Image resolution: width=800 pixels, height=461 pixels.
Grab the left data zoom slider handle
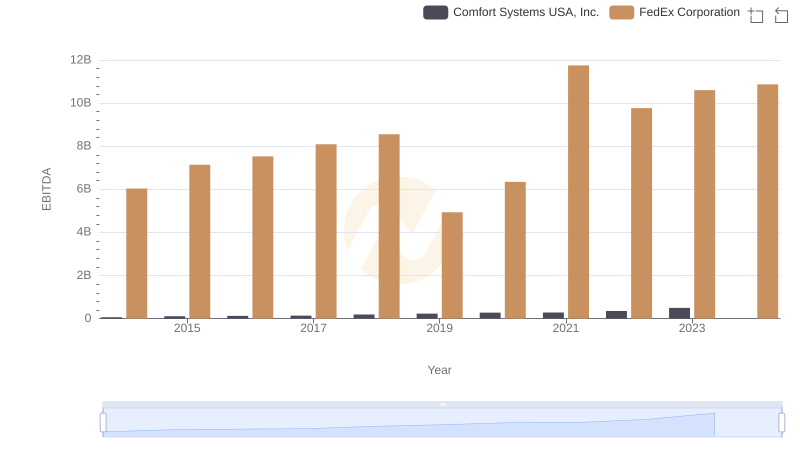coord(103,423)
